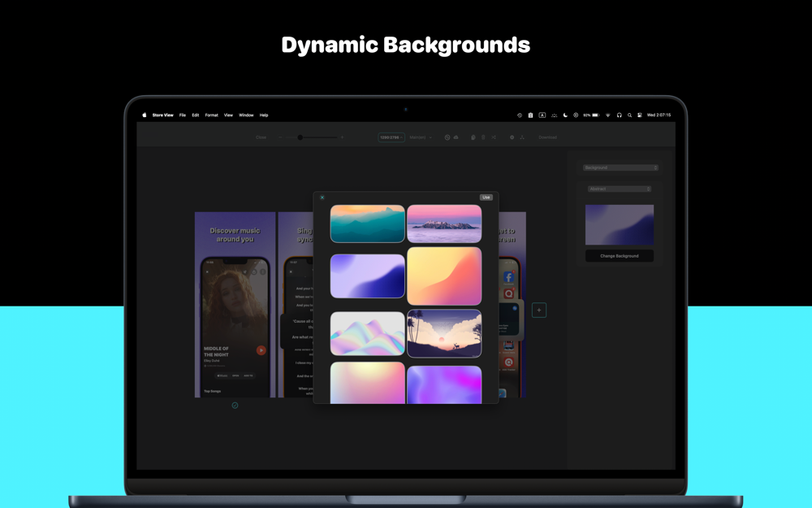Open the 1290:2796 size dropdown
Image resolution: width=812 pixels, height=508 pixels.
click(x=391, y=137)
